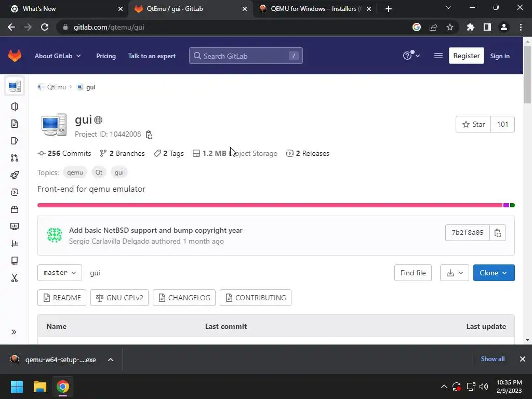Open Snippets scissors sidebar icon
The image size is (532, 399).
coord(15,278)
